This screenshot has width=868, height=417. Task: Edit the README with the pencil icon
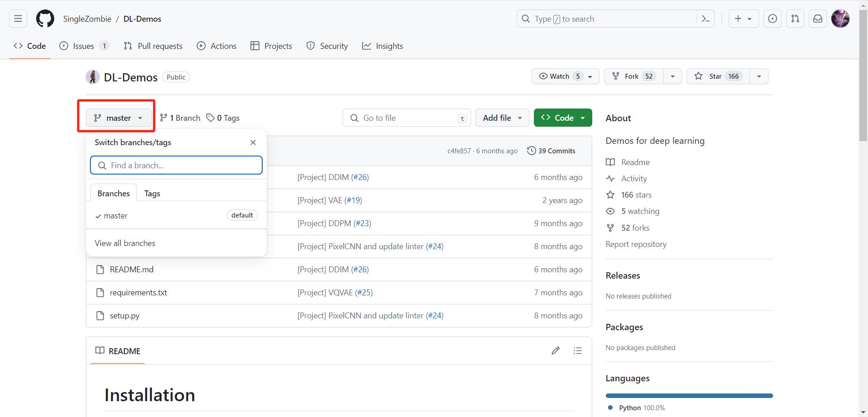click(556, 351)
